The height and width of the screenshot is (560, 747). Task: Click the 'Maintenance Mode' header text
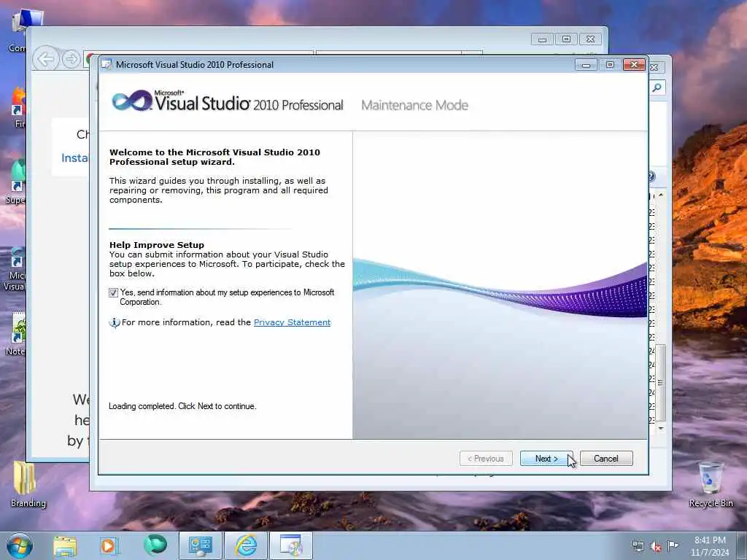pyautogui.click(x=414, y=105)
